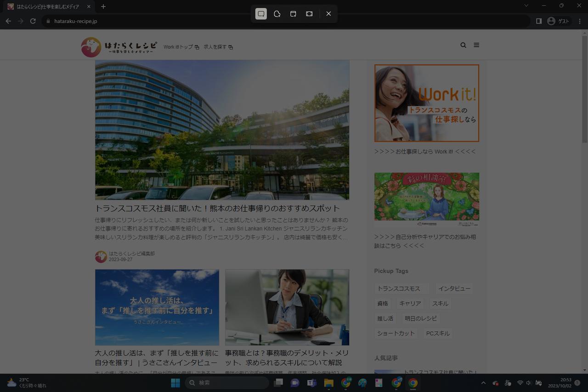Open Microsoft Teams from taskbar
Viewport: 588px width, 392px height.
click(x=312, y=383)
